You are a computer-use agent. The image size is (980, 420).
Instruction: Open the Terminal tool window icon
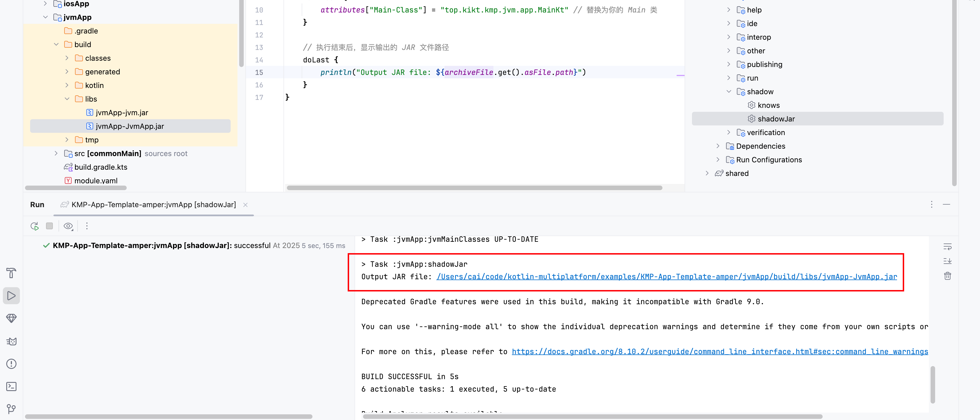click(11, 387)
